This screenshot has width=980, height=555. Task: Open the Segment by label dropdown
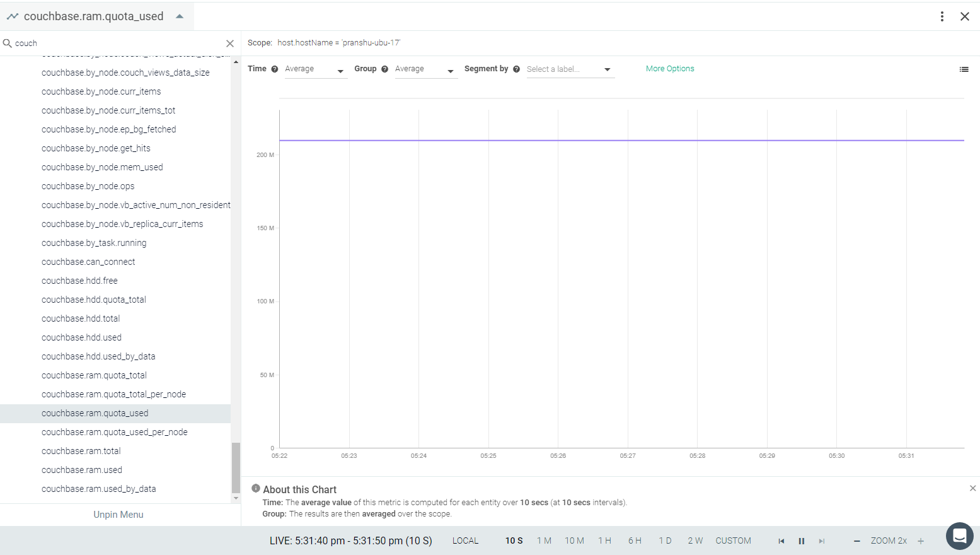[570, 69]
